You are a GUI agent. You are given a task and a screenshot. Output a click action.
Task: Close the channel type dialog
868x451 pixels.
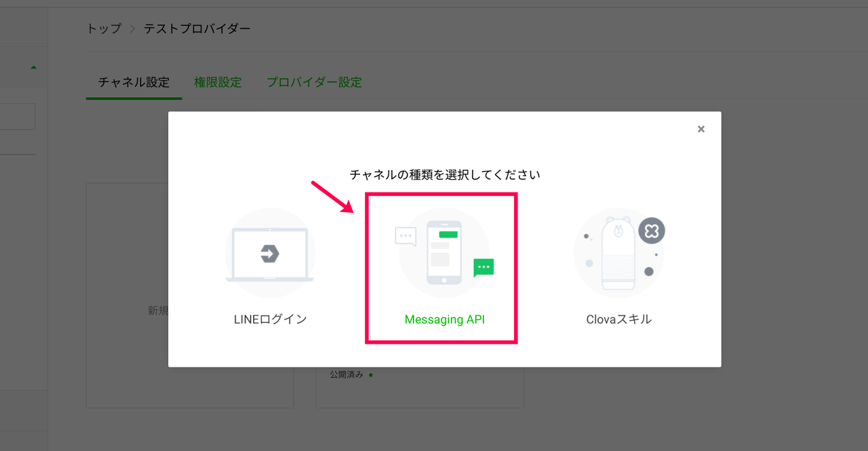(701, 129)
